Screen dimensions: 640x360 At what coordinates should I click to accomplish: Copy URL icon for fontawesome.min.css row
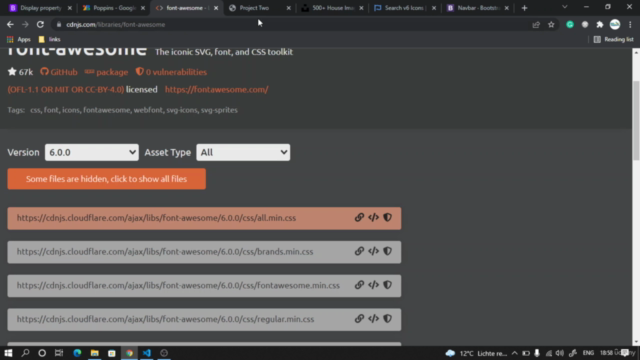359,285
